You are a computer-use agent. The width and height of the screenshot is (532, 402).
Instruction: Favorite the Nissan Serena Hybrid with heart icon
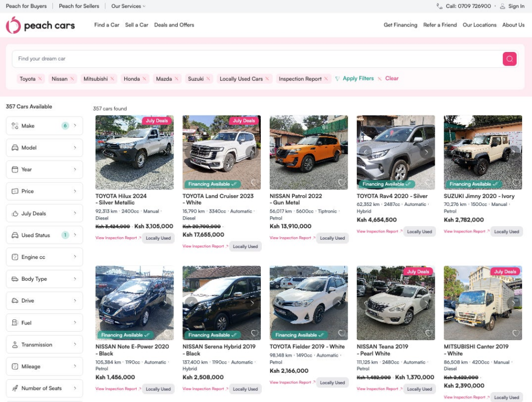click(254, 333)
